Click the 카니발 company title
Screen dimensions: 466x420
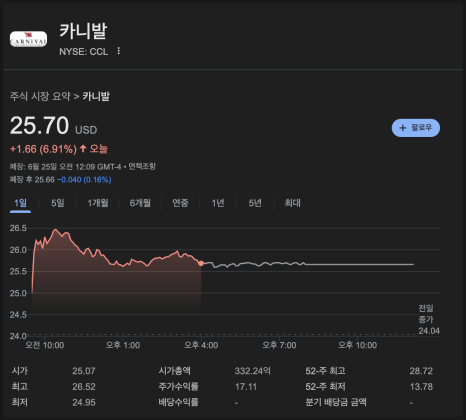[x=83, y=31]
